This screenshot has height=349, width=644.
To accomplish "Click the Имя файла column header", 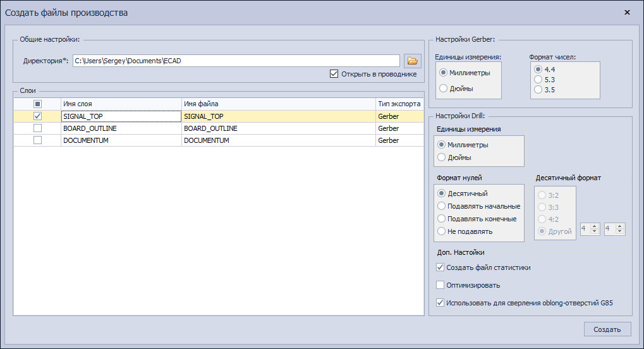I will tap(279, 104).
